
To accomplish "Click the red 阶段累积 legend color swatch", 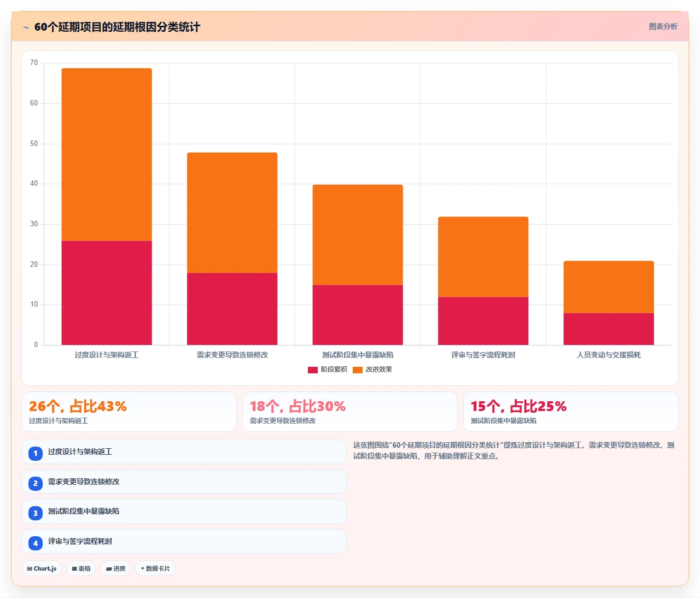I will pos(313,370).
